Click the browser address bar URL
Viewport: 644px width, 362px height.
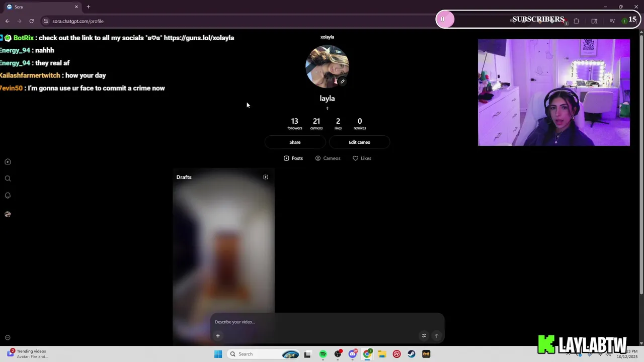tap(78, 21)
